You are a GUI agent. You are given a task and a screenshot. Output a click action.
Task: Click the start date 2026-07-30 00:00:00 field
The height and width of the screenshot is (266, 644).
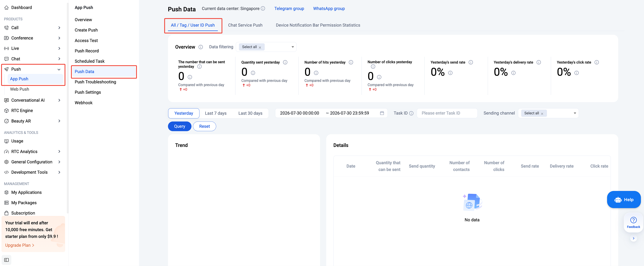pyautogui.click(x=299, y=113)
